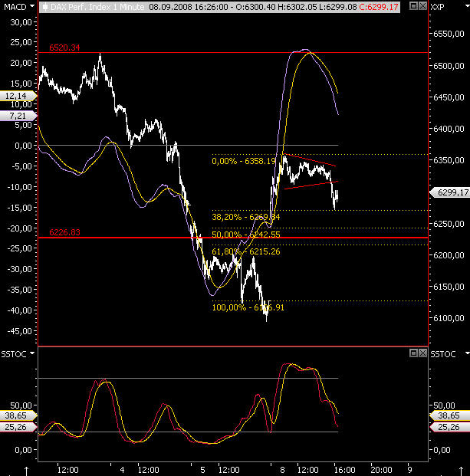
Task: Maximize the SSTOC indicator panel
Action: coord(413,353)
